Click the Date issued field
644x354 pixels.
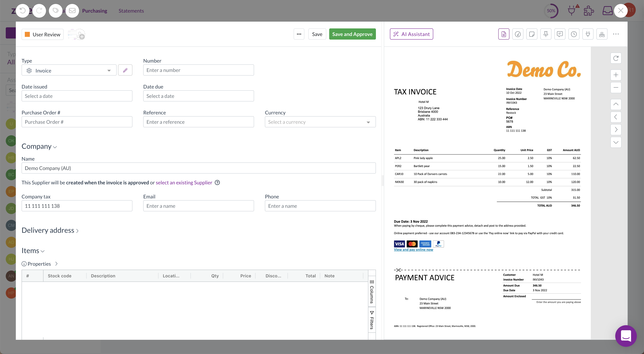coord(77,96)
